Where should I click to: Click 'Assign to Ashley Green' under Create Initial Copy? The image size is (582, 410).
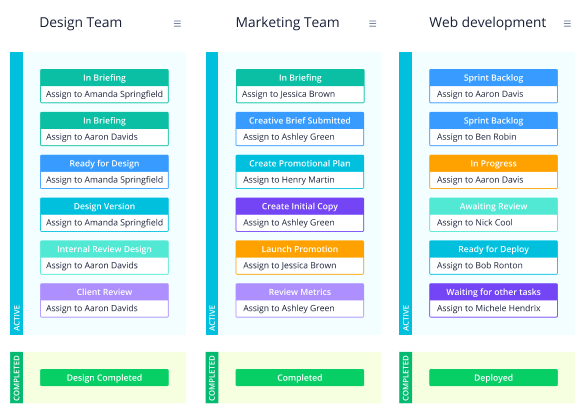(289, 223)
